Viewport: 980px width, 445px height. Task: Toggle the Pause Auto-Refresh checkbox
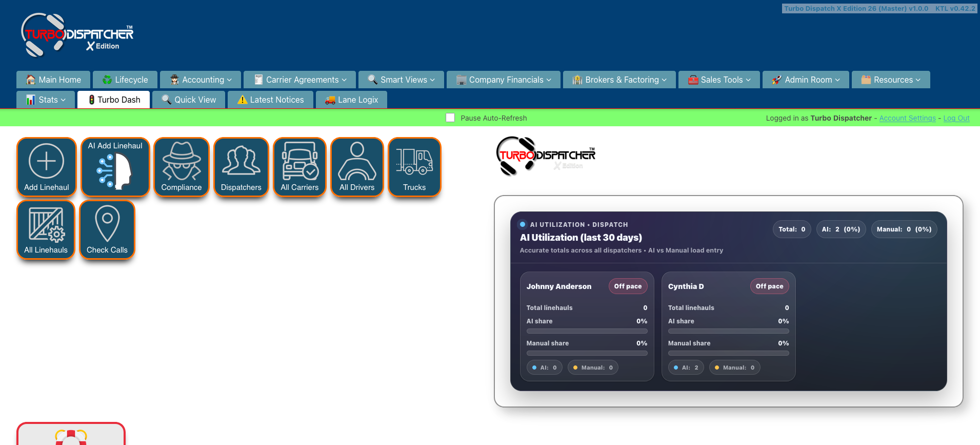coord(450,118)
